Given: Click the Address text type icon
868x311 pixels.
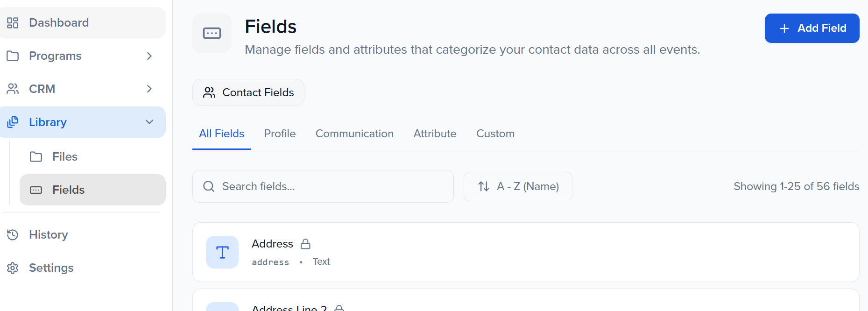Looking at the screenshot, I should click(222, 252).
